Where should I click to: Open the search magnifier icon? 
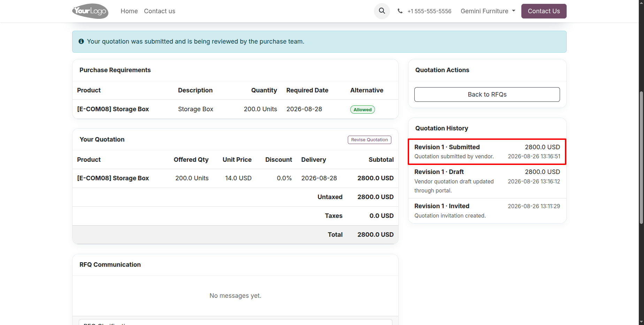[382, 11]
